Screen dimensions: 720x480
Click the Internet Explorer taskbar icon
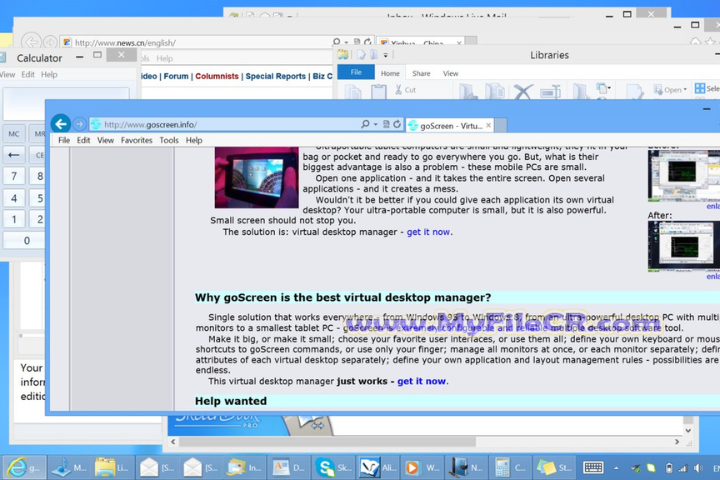click(24, 468)
